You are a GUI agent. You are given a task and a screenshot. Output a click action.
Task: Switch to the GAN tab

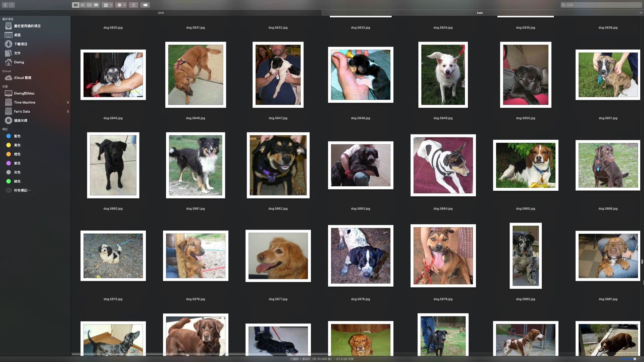[x=161, y=13]
